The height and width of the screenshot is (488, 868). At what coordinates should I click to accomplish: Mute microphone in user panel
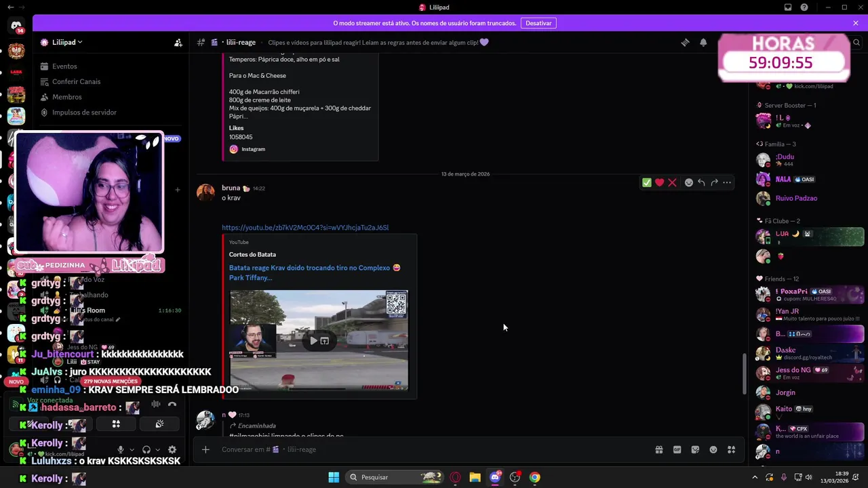click(121, 449)
